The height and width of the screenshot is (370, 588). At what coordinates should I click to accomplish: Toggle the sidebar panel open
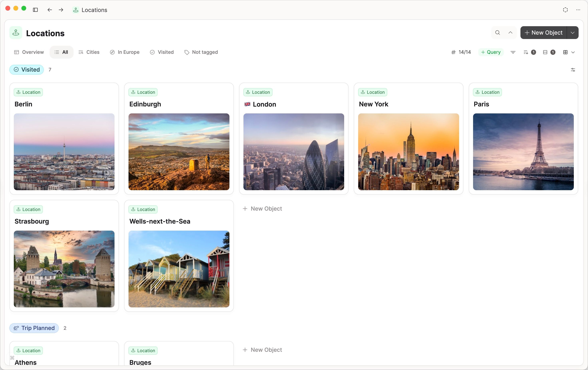click(x=35, y=10)
